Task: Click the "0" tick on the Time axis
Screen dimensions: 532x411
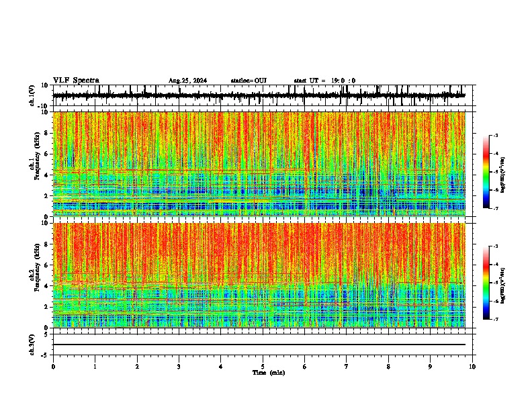Action: pyautogui.click(x=53, y=367)
